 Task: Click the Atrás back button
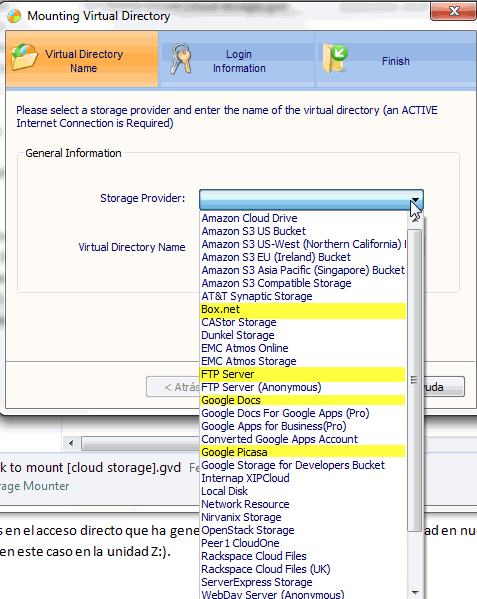pos(173,387)
